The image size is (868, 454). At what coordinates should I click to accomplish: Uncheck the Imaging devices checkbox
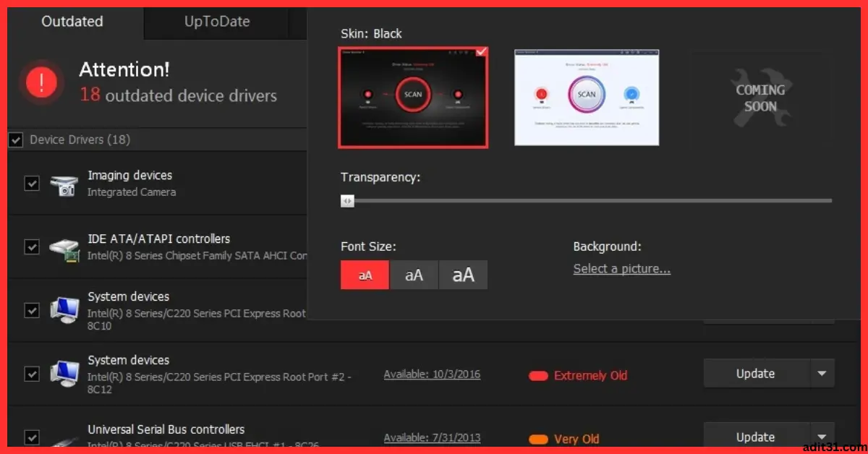point(32,184)
